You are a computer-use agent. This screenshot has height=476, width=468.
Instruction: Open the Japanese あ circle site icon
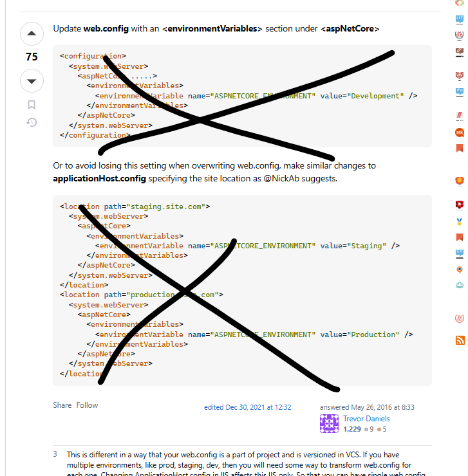click(x=460, y=318)
